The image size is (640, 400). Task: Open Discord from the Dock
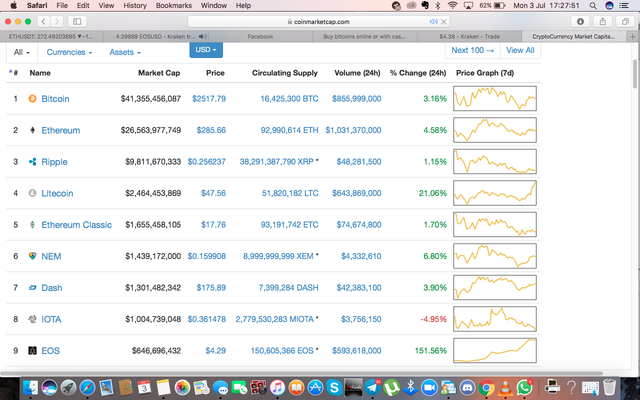click(467, 387)
